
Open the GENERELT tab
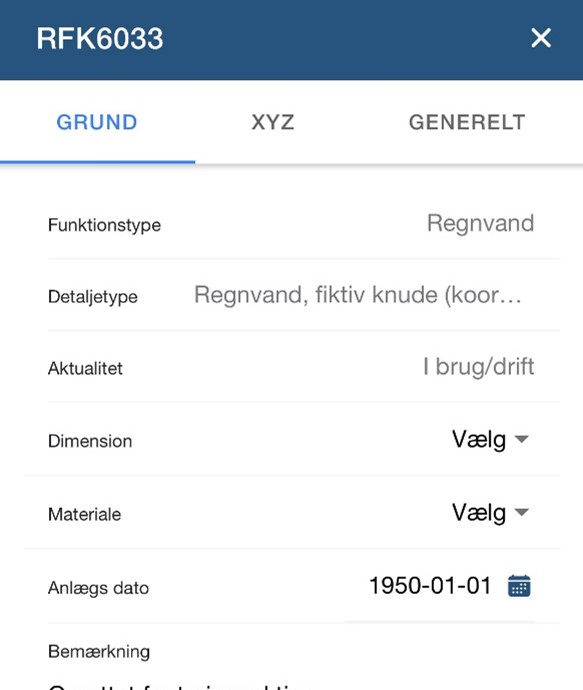pyautogui.click(x=467, y=122)
